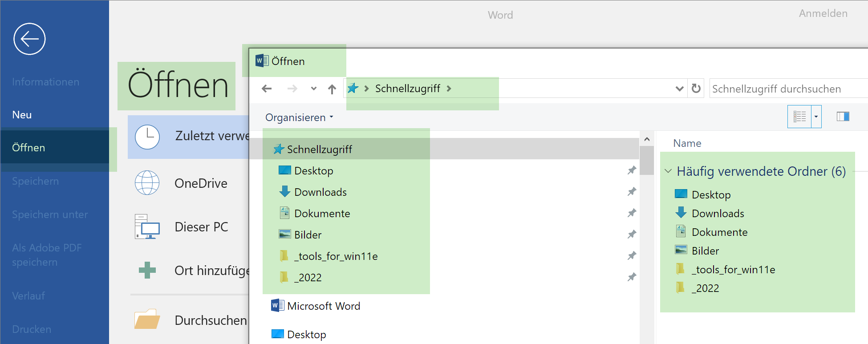Click the pin icon beside _2022
Image resolution: width=868 pixels, height=344 pixels.
tap(632, 277)
